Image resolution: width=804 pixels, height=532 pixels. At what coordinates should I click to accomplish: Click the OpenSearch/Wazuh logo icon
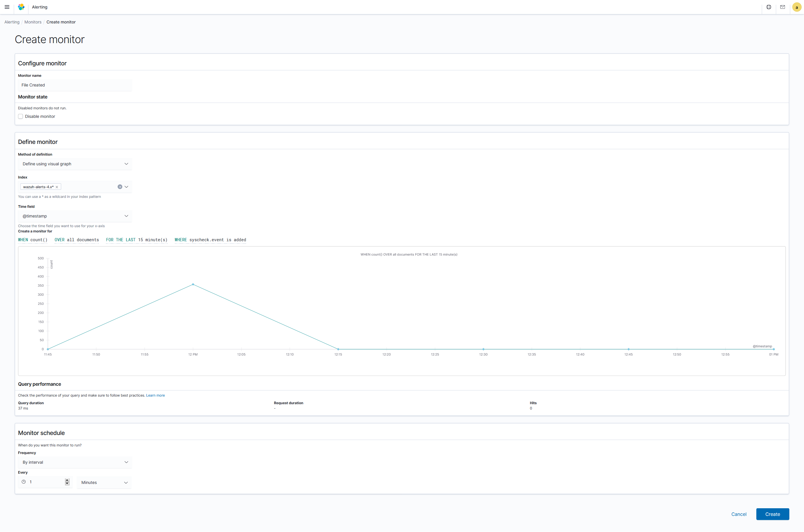pyautogui.click(x=21, y=7)
